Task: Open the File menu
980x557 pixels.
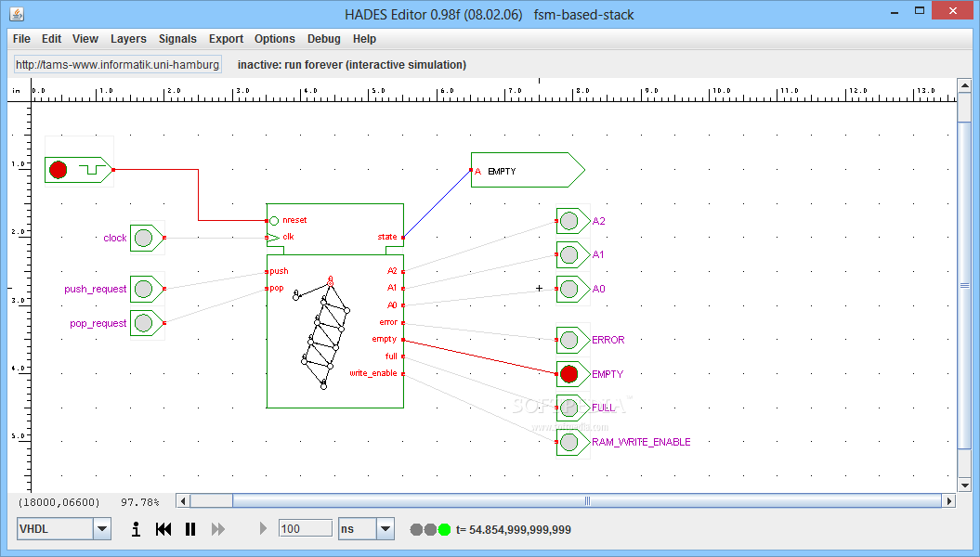Action: click(21, 39)
